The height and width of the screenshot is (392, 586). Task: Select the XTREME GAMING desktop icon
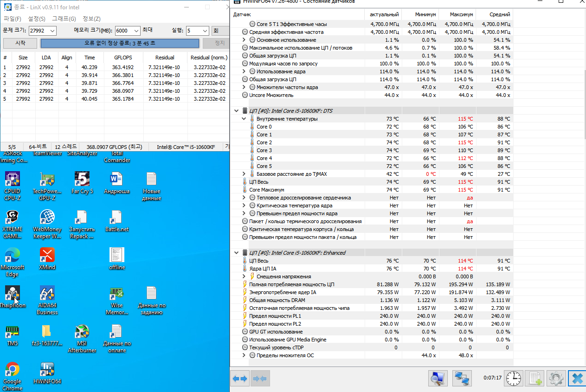(x=12, y=224)
